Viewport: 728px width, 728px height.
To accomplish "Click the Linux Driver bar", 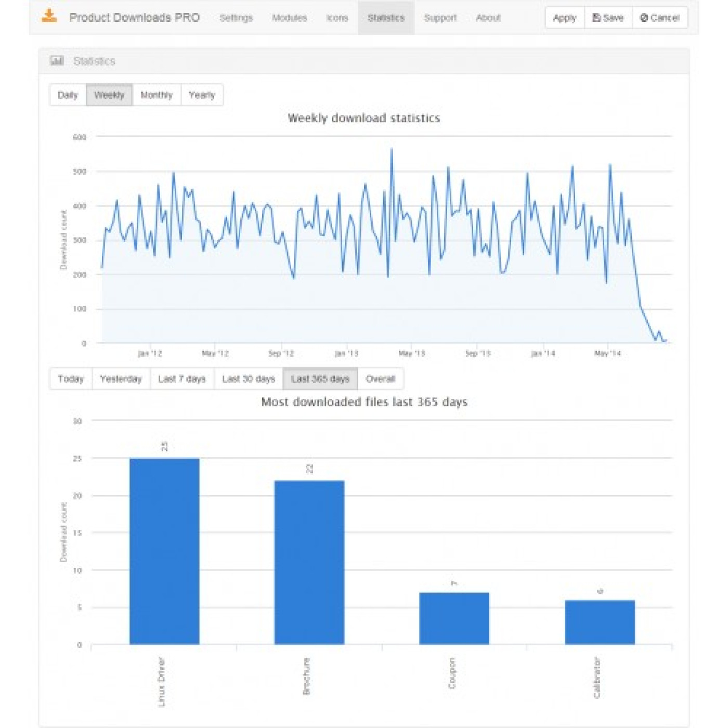I will tap(164, 551).
